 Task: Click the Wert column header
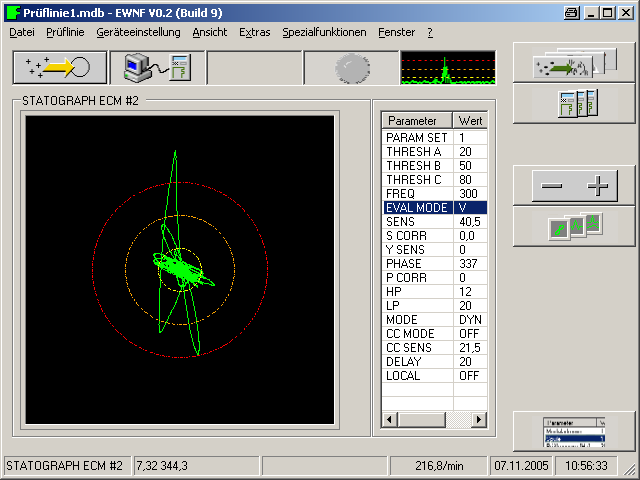point(470,121)
